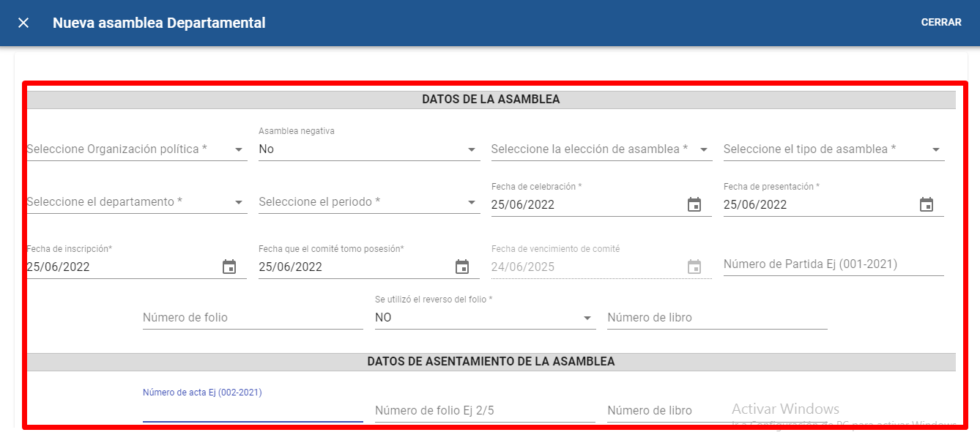Viewport: 980px width, 446px height.
Task: Click Número de libro field in Datos de la Asamblea
Action: pos(716,318)
